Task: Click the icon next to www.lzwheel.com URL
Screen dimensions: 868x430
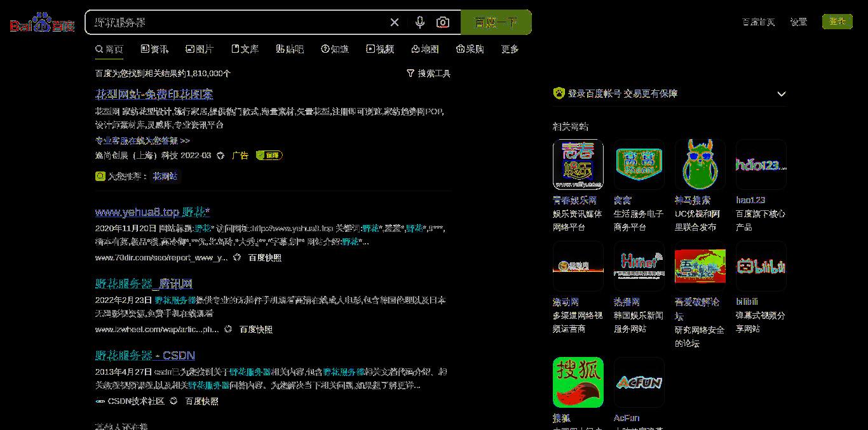Action: click(x=228, y=330)
